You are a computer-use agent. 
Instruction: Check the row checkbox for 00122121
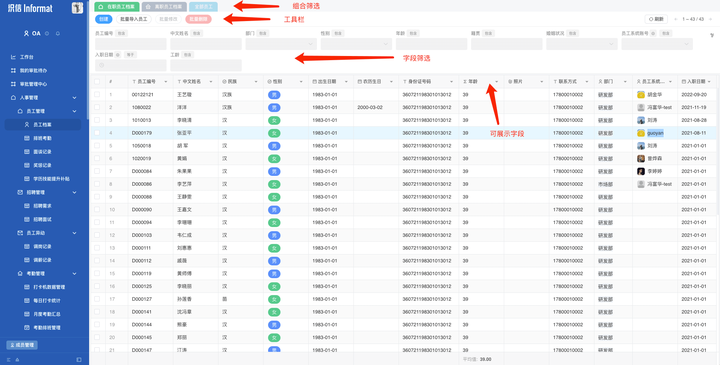[97, 94]
